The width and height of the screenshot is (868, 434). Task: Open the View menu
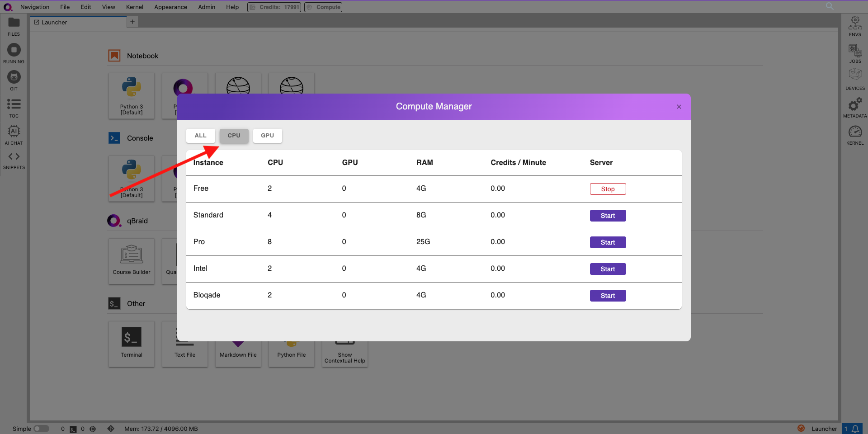tap(108, 7)
